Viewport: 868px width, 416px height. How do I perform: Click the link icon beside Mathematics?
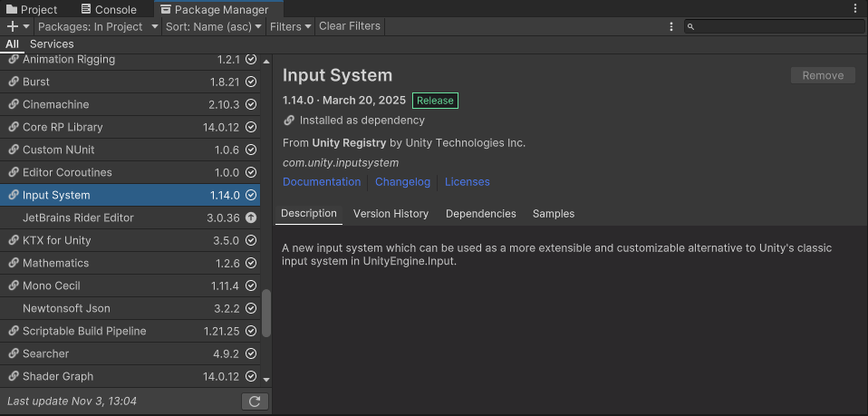coord(14,263)
